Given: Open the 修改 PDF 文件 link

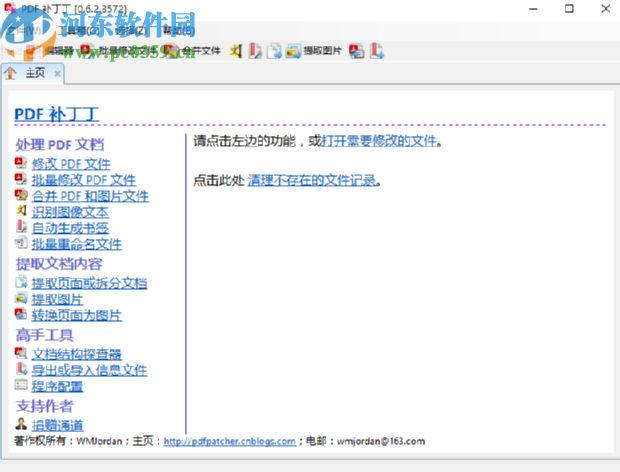Looking at the screenshot, I should pos(71,164).
